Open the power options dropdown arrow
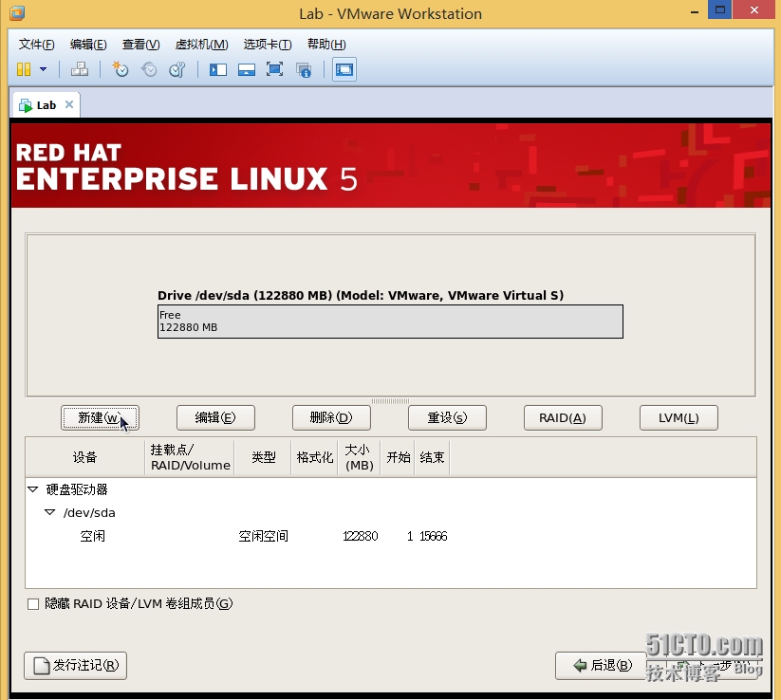 pos(44,69)
